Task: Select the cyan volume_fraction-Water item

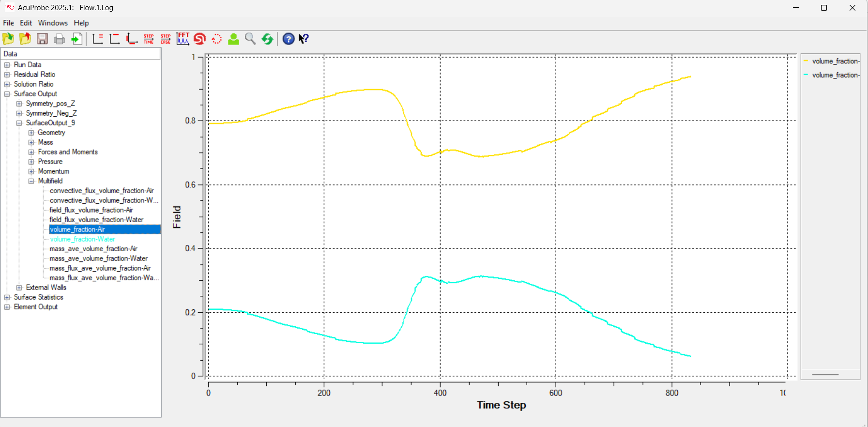Action: point(82,239)
